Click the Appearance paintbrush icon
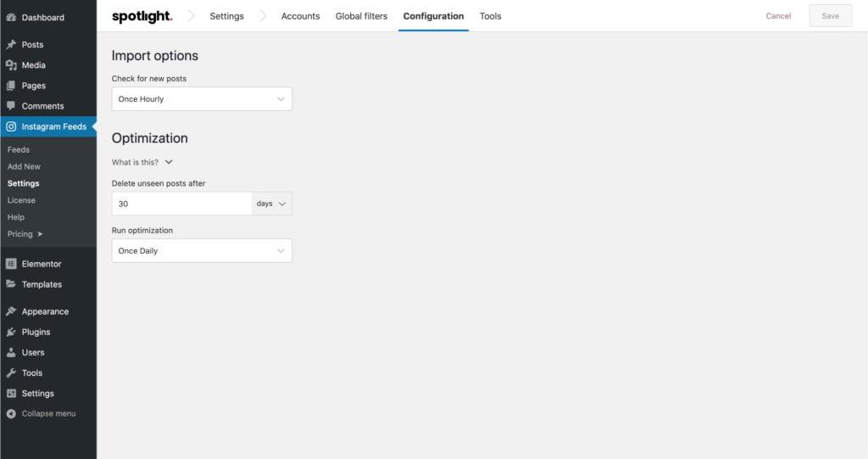868x459 pixels. (x=11, y=311)
